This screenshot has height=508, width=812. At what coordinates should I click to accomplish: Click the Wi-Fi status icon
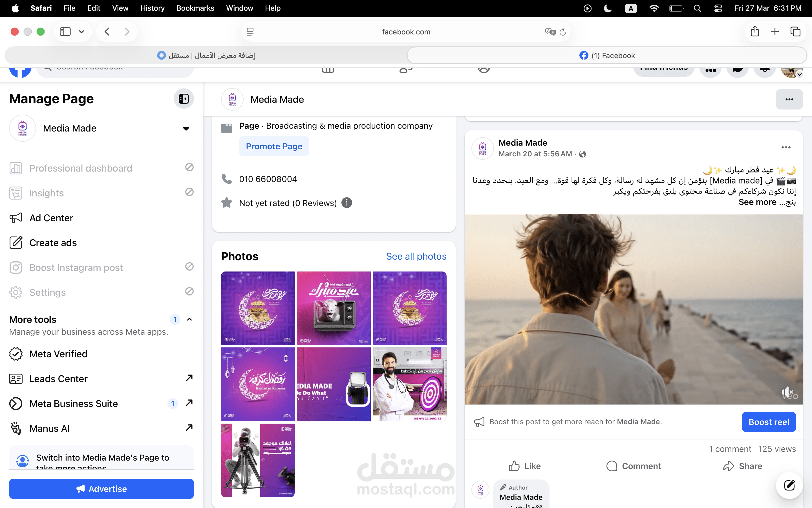click(654, 8)
